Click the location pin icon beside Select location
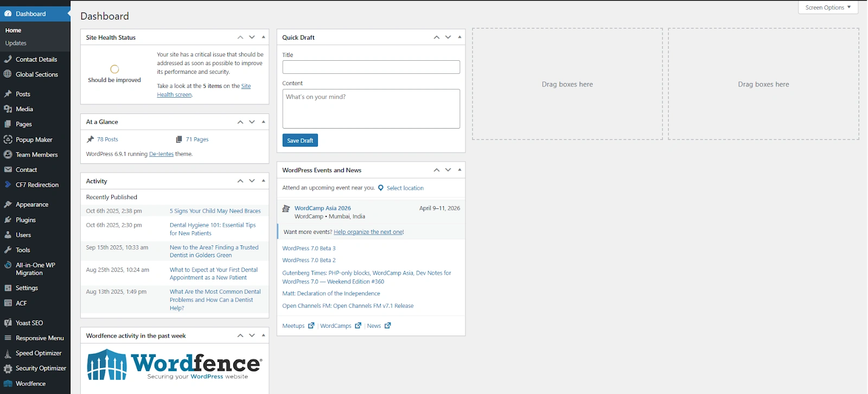This screenshot has height=394, width=868. point(381,188)
